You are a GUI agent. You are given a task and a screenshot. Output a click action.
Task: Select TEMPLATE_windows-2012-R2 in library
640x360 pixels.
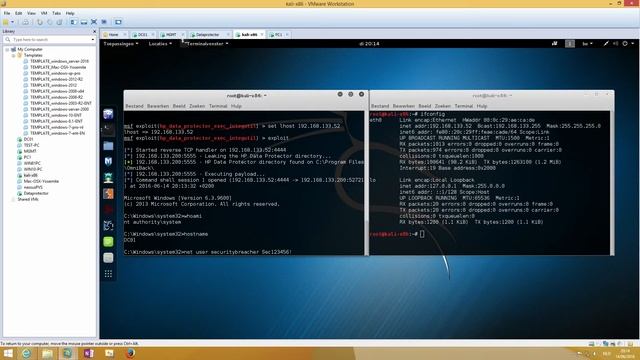click(56, 79)
